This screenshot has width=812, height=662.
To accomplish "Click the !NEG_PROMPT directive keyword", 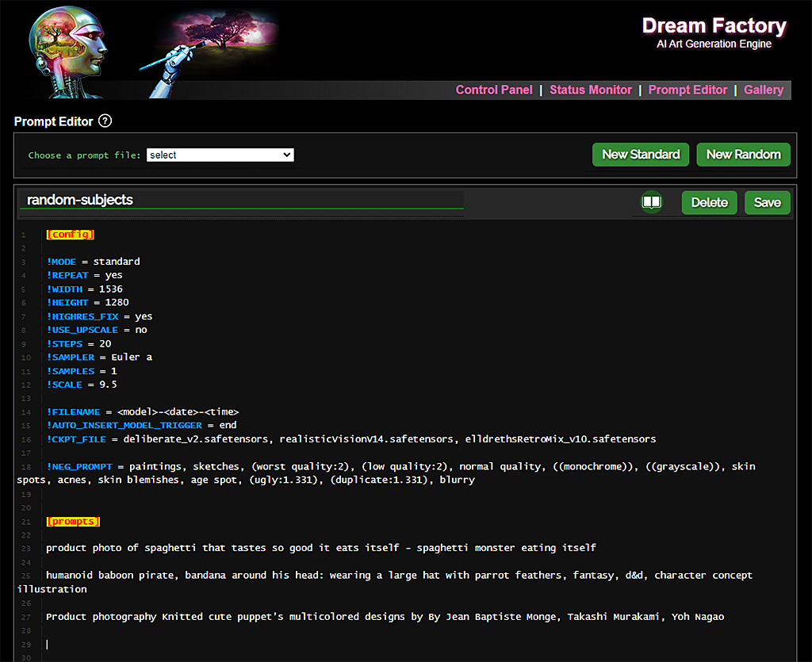I will pos(79,467).
